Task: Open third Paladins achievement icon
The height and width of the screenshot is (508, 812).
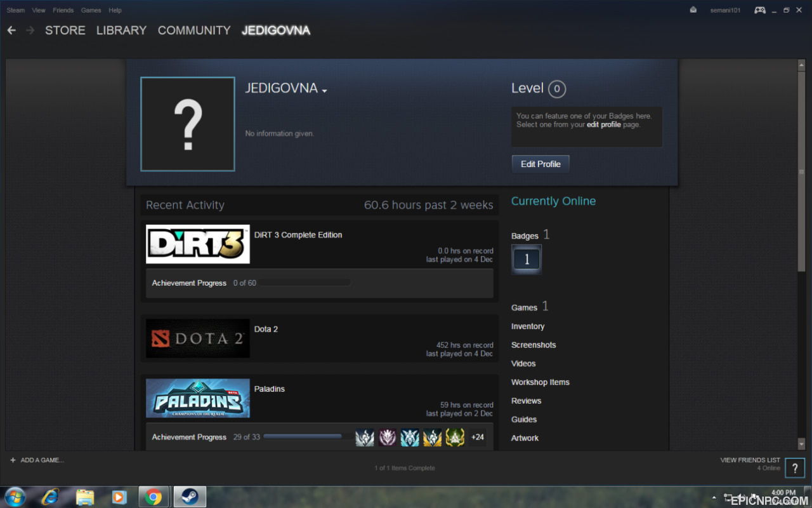Action: [x=410, y=437]
